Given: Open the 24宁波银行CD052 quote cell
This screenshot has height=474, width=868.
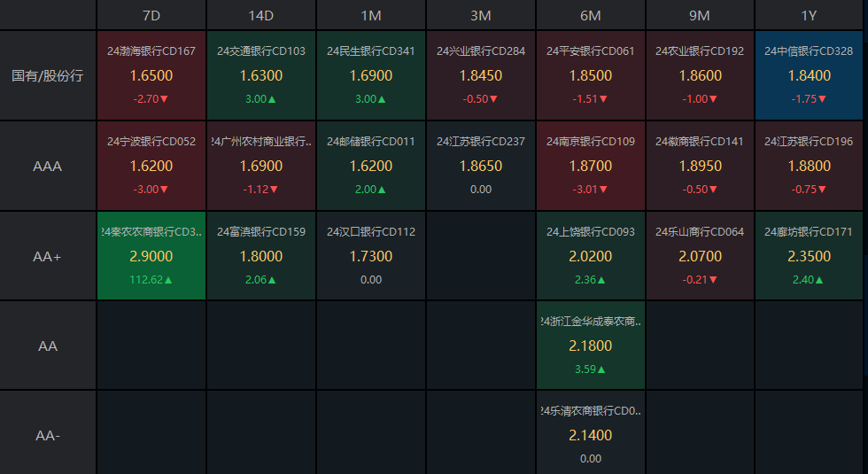Looking at the screenshot, I should tap(151, 166).
